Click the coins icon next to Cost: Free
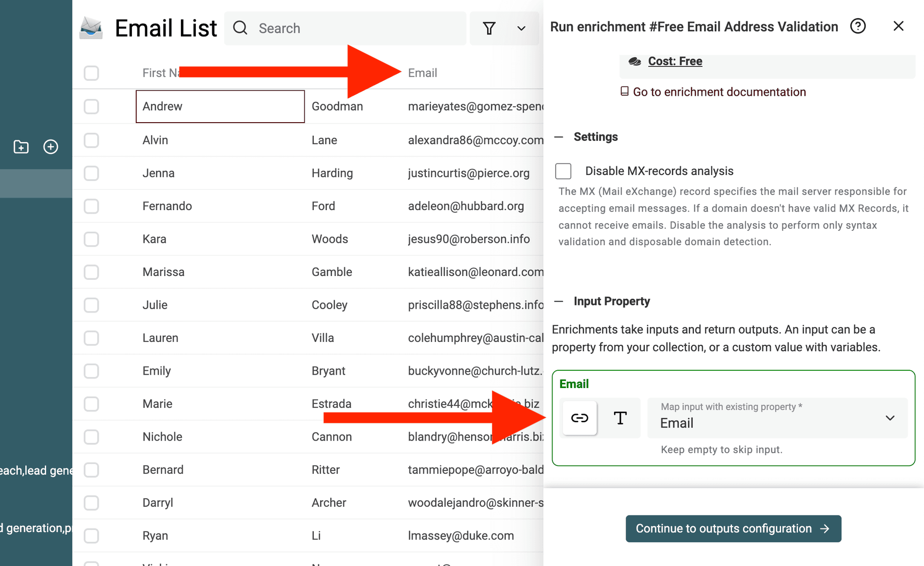 (x=635, y=61)
